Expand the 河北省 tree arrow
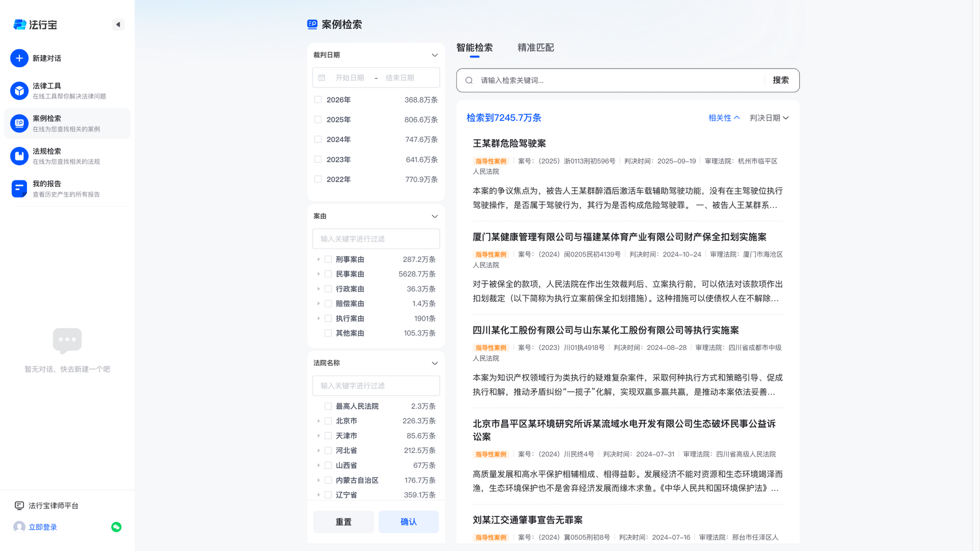 (x=318, y=450)
